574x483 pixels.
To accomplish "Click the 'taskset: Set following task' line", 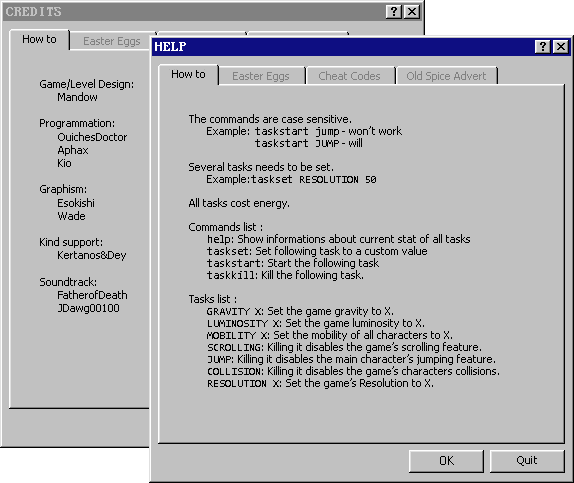I will [317, 251].
